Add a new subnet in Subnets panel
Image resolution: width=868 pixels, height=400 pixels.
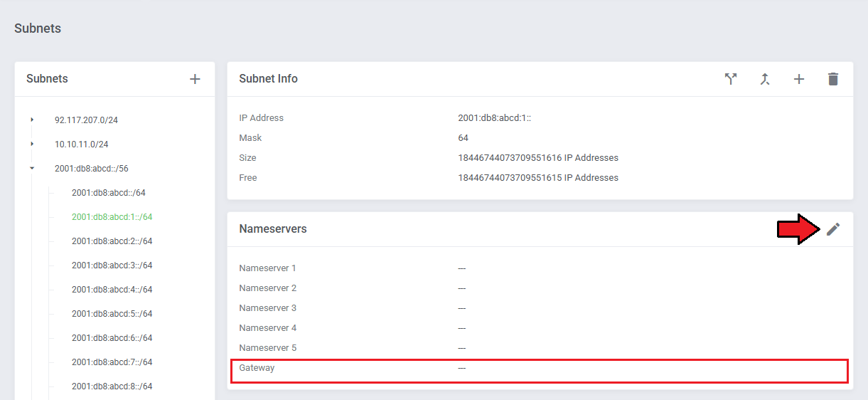195,79
